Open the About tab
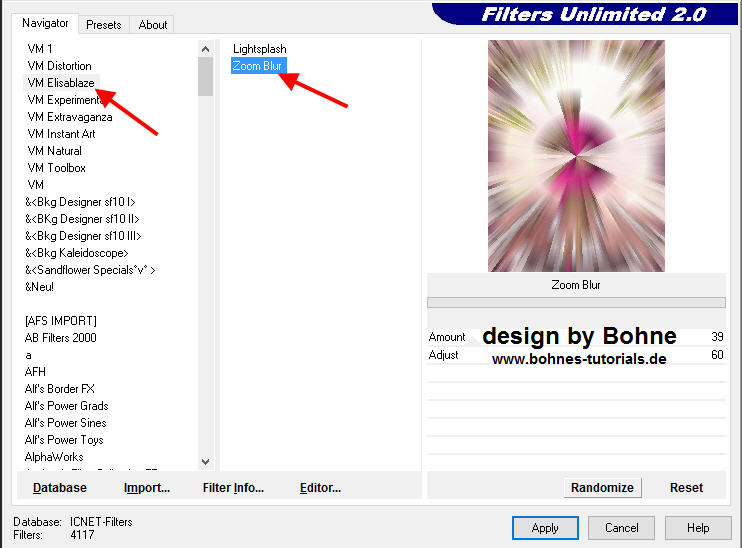The width and height of the screenshot is (742, 548). click(153, 25)
